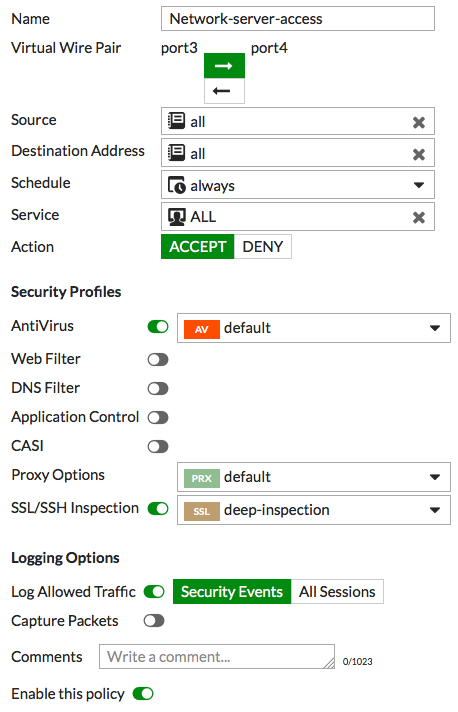Set the policy action to DENY
458x712 pixels.
tap(263, 247)
